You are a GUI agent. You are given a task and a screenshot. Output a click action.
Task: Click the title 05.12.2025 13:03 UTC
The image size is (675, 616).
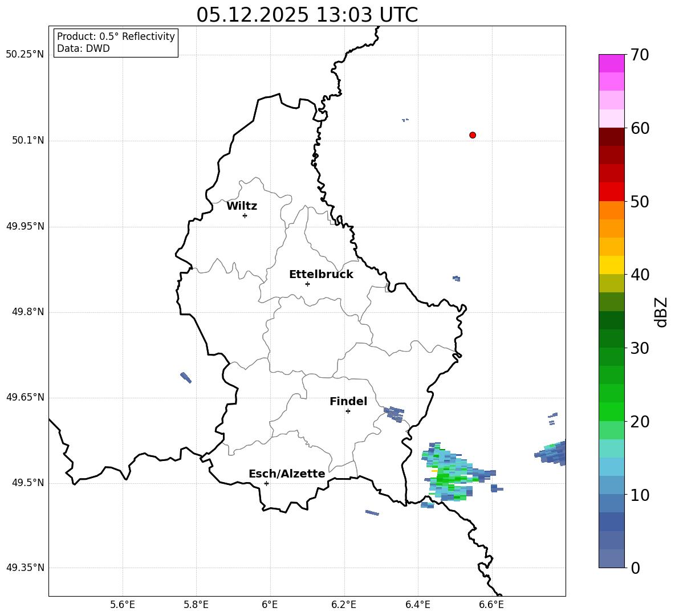point(307,15)
